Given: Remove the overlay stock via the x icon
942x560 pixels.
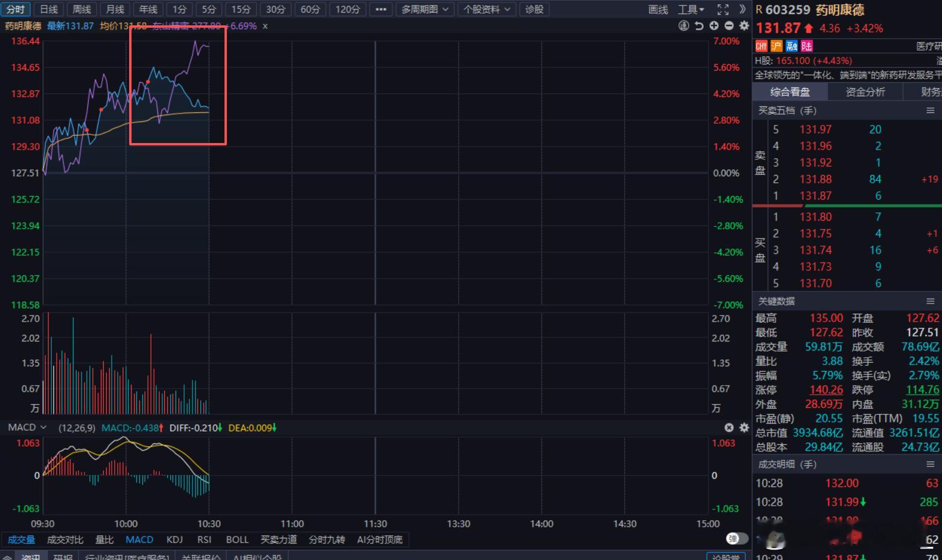Looking at the screenshot, I should click(265, 26).
